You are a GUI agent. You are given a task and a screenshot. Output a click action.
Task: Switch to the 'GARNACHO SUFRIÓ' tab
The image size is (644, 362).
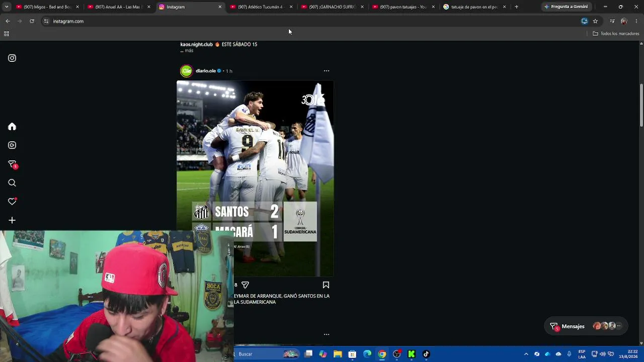pyautogui.click(x=332, y=7)
